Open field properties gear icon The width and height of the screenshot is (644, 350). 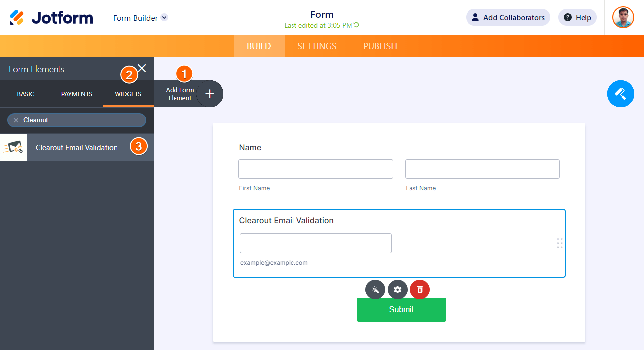(398, 290)
